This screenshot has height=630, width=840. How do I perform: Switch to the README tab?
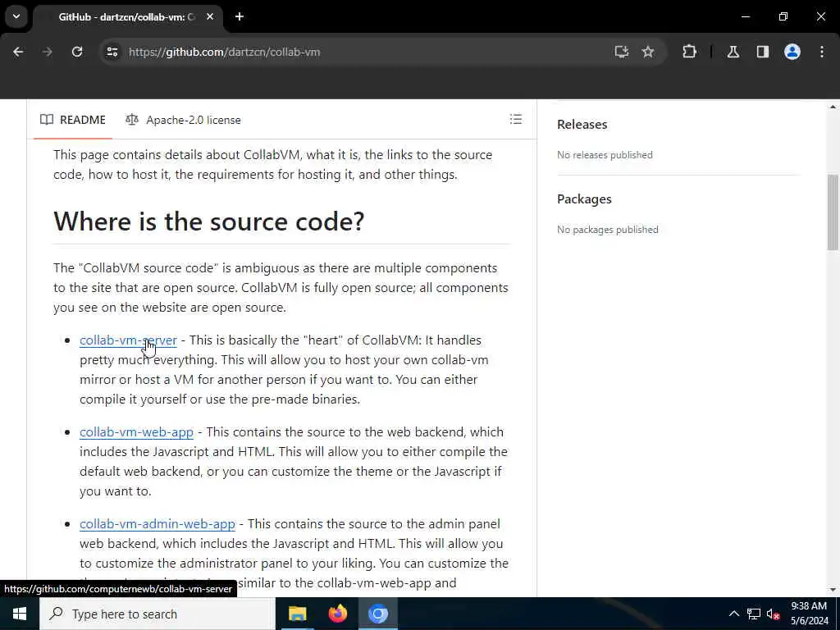tap(73, 120)
